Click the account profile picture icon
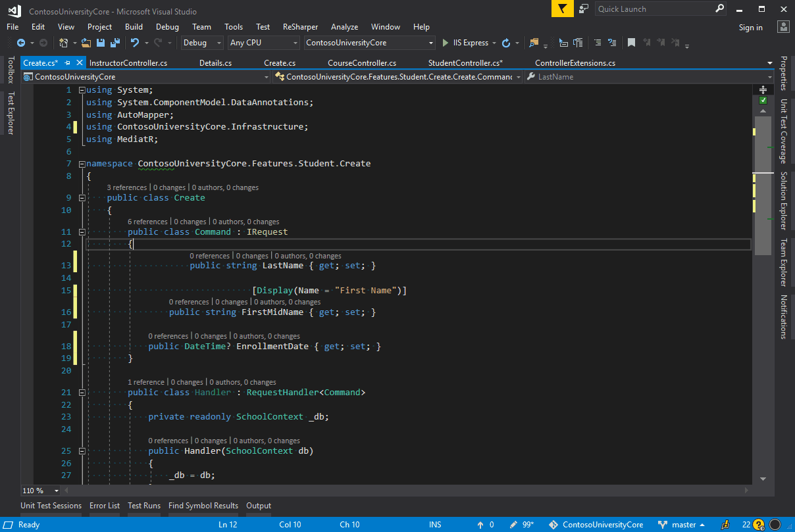 (x=783, y=27)
